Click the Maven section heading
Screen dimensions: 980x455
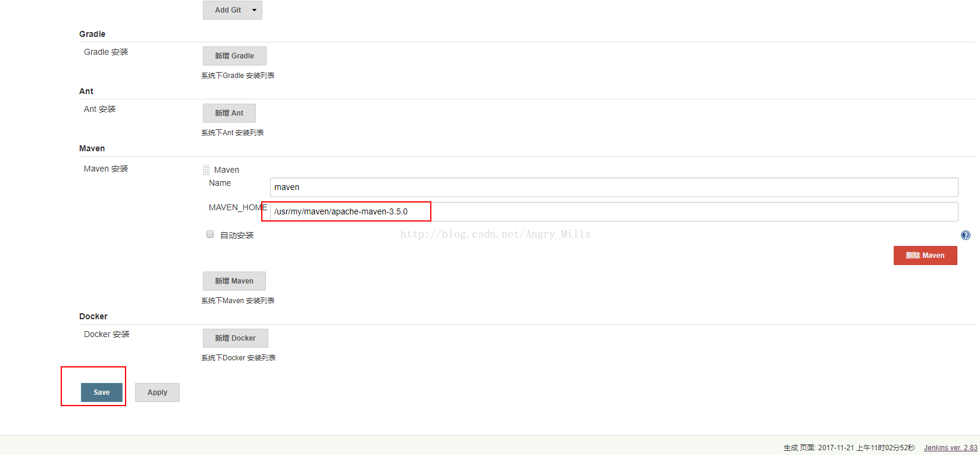(92, 148)
